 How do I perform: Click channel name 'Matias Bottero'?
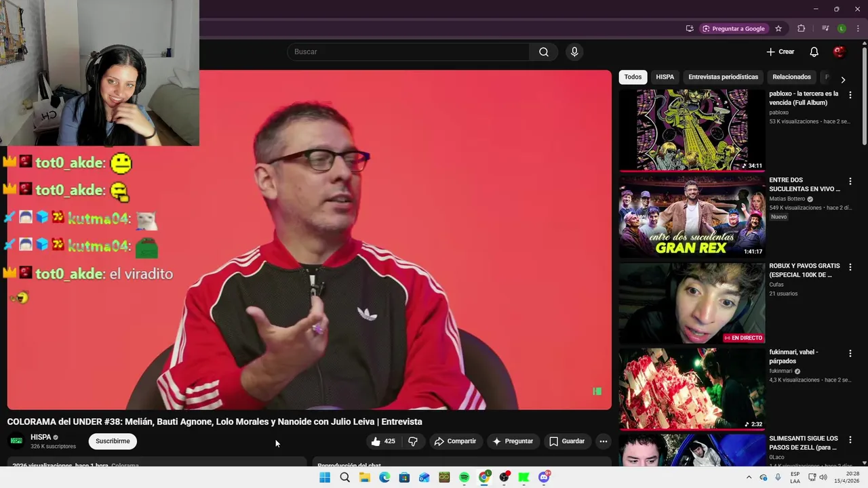[x=787, y=199]
